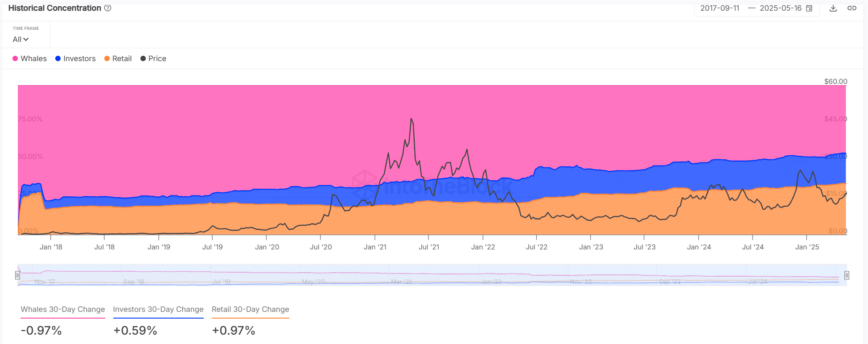Viewport: 868px width, 344px height.
Task: Toggle the Investors series in legend
Action: (x=75, y=58)
